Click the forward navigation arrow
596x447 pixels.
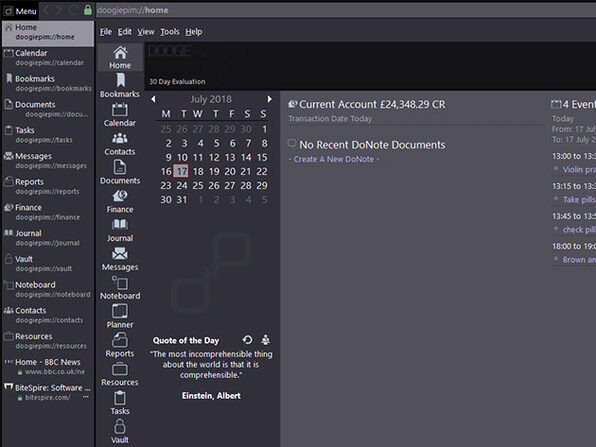click(59, 10)
